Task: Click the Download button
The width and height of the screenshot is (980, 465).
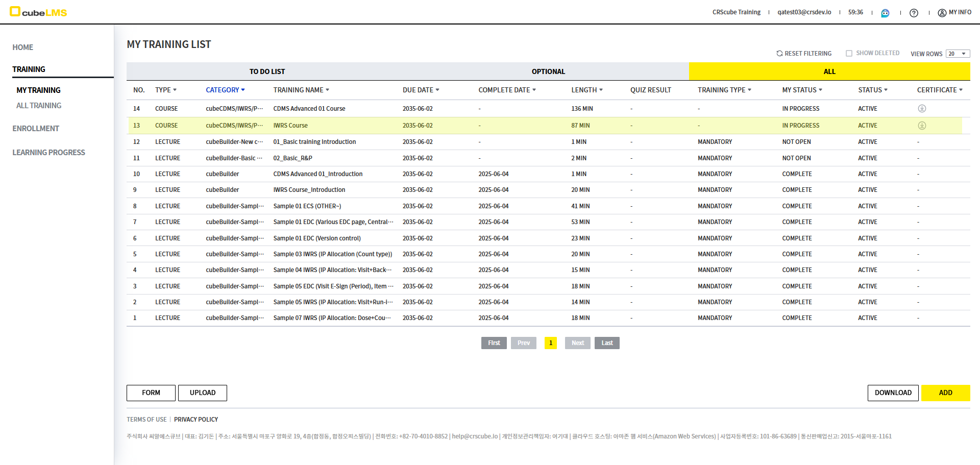Action: tap(893, 393)
